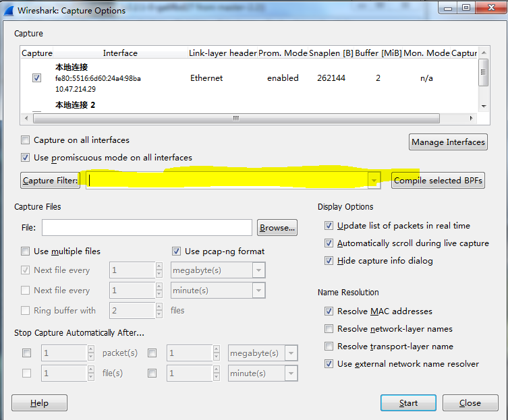508x420 pixels.
Task: Click scroll-up arrow of interface list
Action: click(x=484, y=53)
